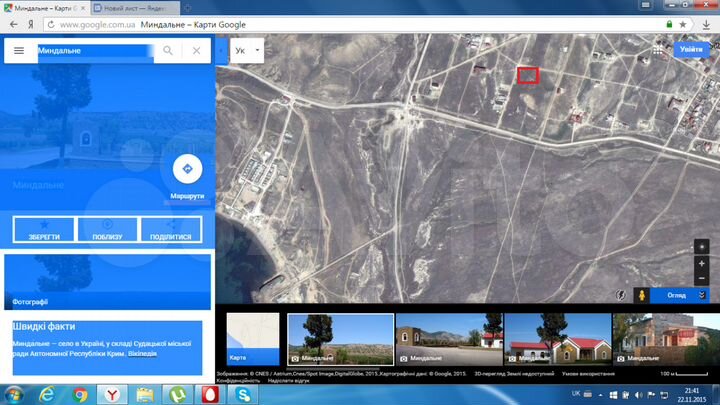Clear the search with the X icon
The image size is (720, 405).
coord(197,51)
